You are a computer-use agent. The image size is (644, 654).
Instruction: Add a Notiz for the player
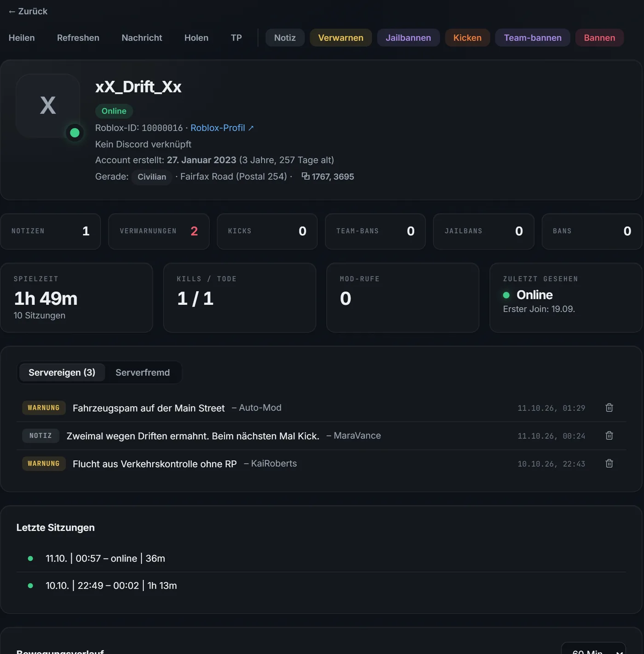click(285, 38)
